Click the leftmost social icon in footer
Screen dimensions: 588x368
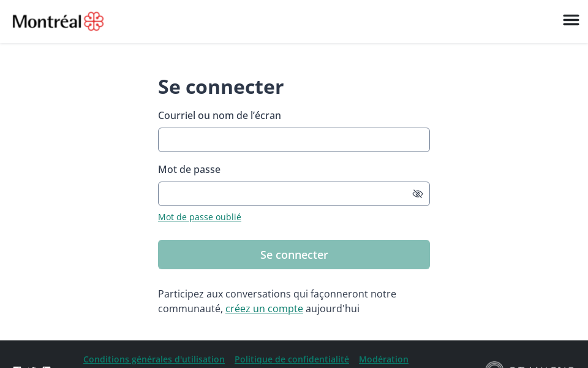(x=17, y=366)
